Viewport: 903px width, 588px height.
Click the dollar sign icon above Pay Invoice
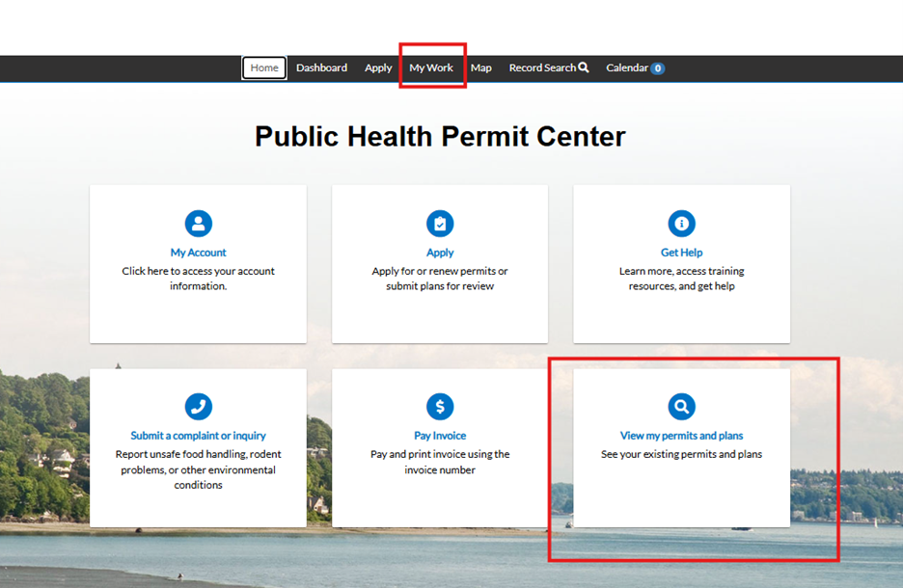440,407
